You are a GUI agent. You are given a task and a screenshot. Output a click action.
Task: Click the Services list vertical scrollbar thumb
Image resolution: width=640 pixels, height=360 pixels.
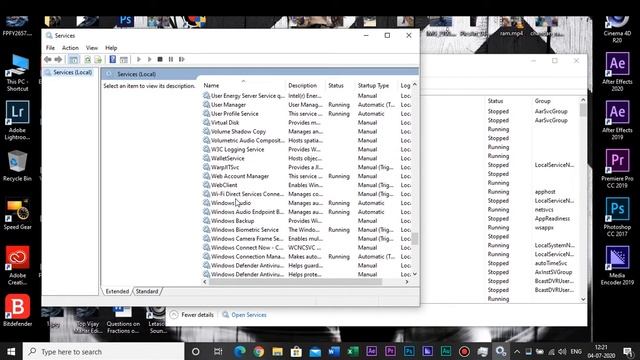pyautogui.click(x=415, y=239)
